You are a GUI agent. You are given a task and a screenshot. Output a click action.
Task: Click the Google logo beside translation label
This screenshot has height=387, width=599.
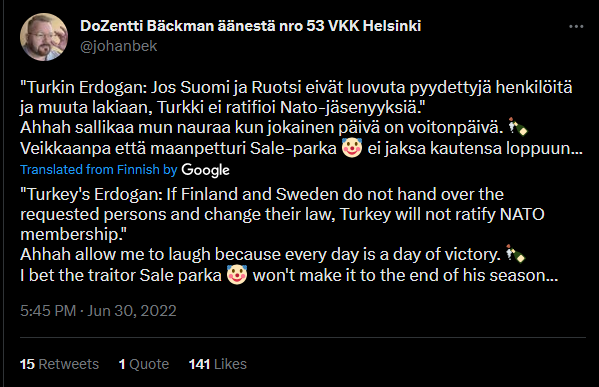point(206,170)
